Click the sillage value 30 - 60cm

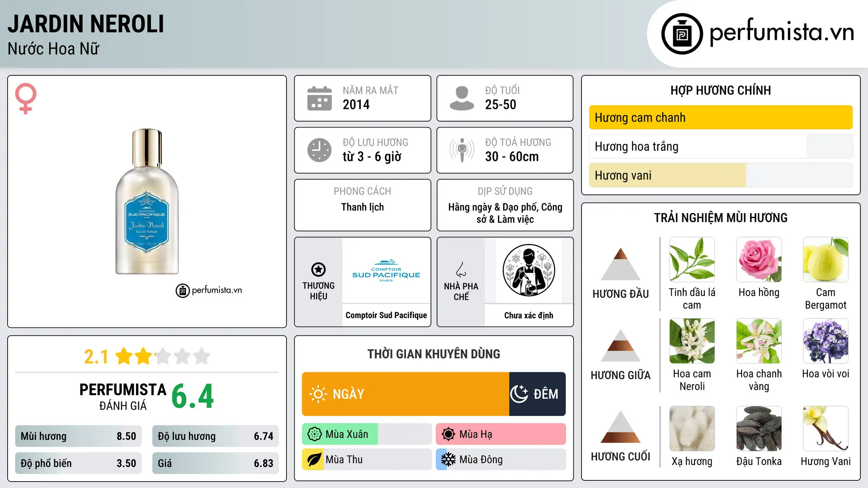(512, 157)
